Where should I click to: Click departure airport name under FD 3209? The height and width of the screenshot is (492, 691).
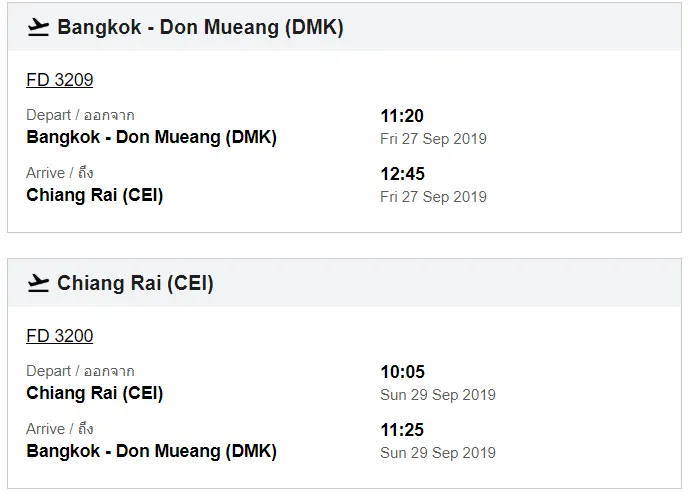coord(151,137)
